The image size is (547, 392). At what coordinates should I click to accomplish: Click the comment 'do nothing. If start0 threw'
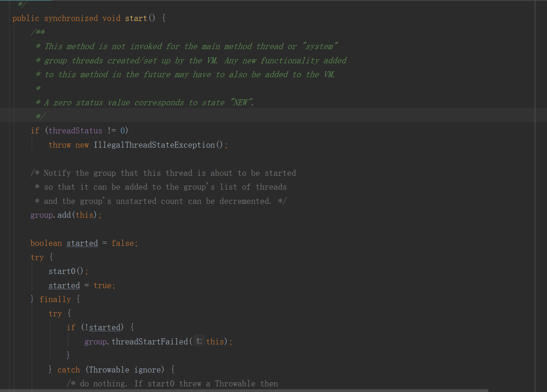tap(172, 384)
